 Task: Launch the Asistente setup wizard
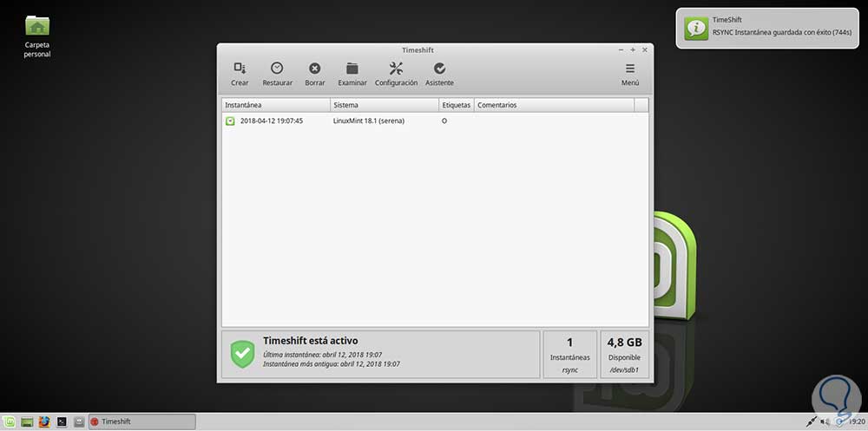pos(439,74)
